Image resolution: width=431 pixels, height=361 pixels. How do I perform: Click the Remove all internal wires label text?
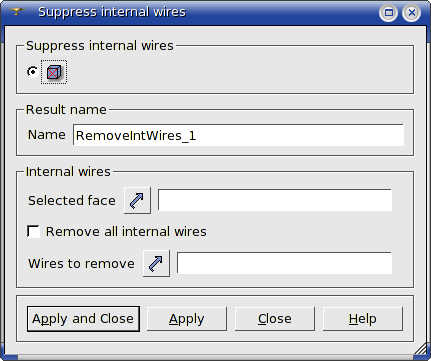pyautogui.click(x=126, y=231)
